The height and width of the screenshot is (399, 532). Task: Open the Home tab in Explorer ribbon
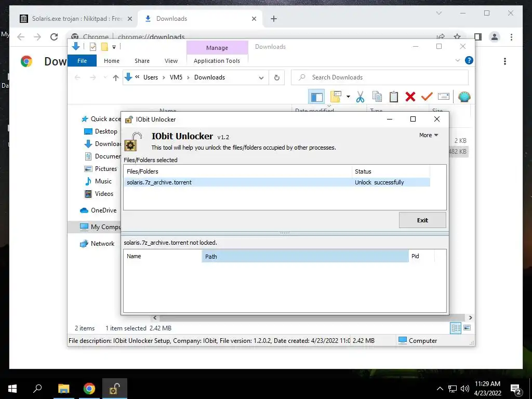tap(112, 61)
